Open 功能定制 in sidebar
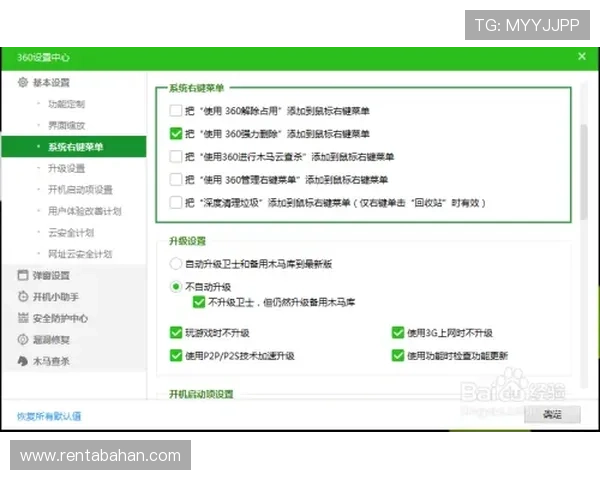 (x=66, y=104)
